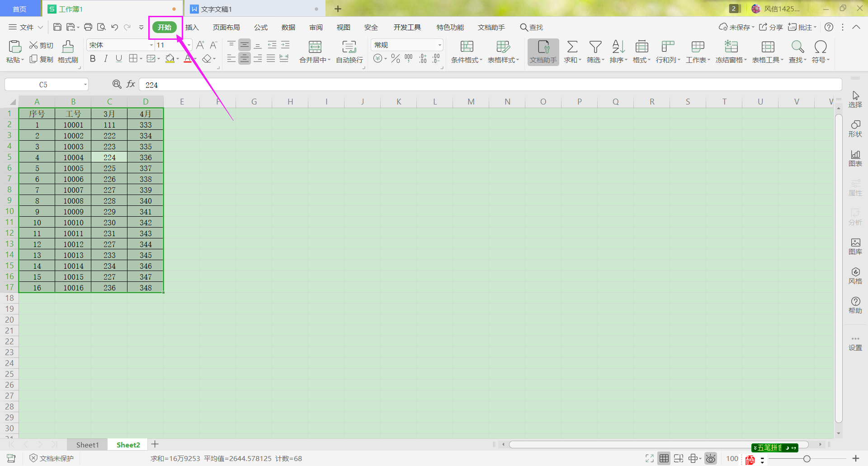Open Conditional Formatting (条件格式) icon
The height and width of the screenshot is (466, 868).
(467, 47)
